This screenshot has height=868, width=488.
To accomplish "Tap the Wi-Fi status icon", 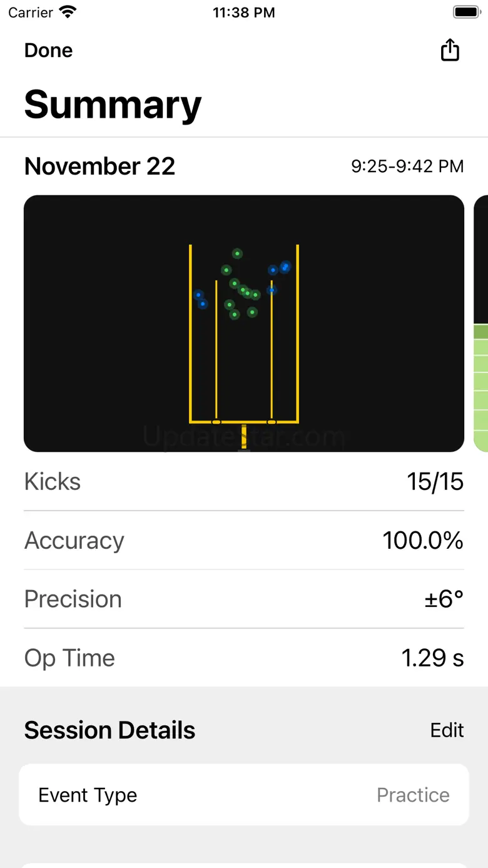I will pyautogui.click(x=67, y=13).
